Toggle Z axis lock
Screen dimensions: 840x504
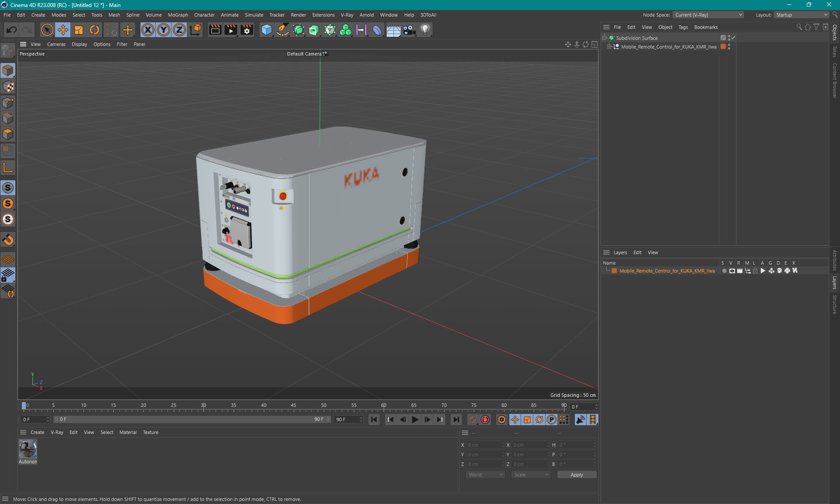click(179, 30)
